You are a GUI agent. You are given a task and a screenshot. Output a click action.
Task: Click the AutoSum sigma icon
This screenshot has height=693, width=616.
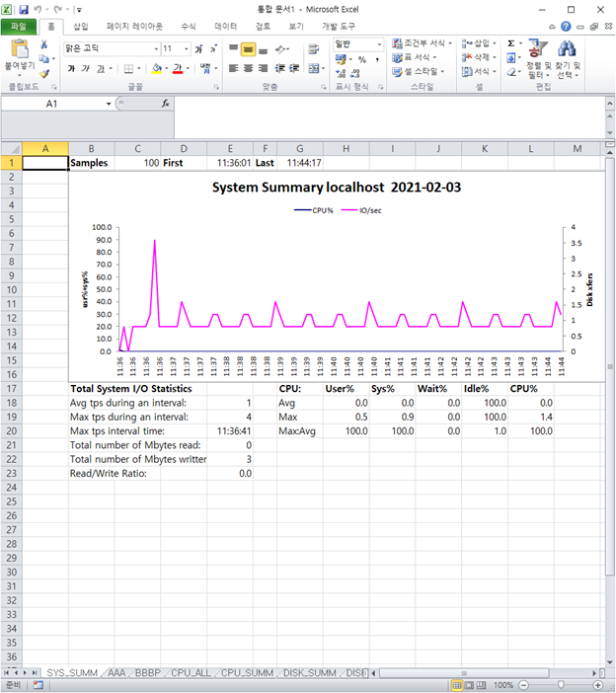click(511, 43)
